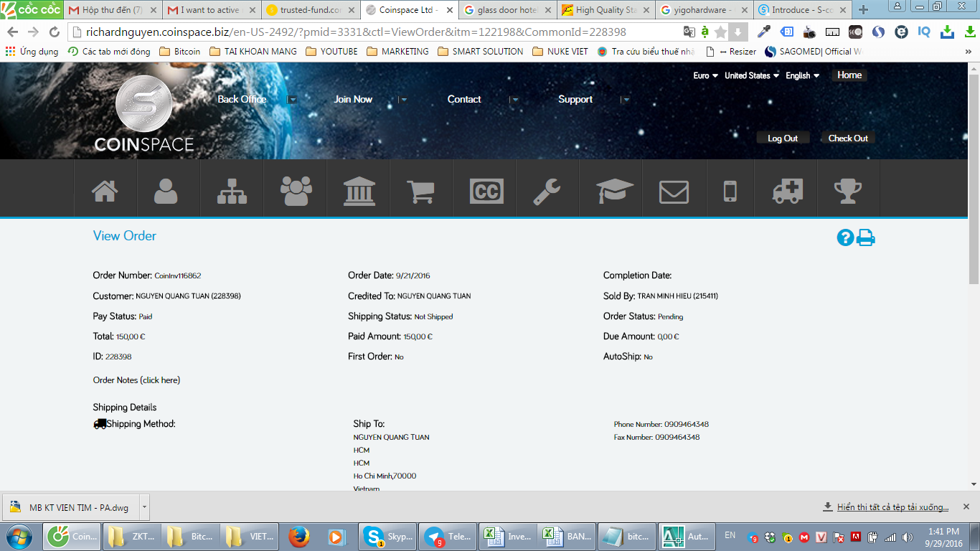Click the Google Translate icon in address bar
This screenshot has width=980, height=551.
pyautogui.click(x=689, y=32)
